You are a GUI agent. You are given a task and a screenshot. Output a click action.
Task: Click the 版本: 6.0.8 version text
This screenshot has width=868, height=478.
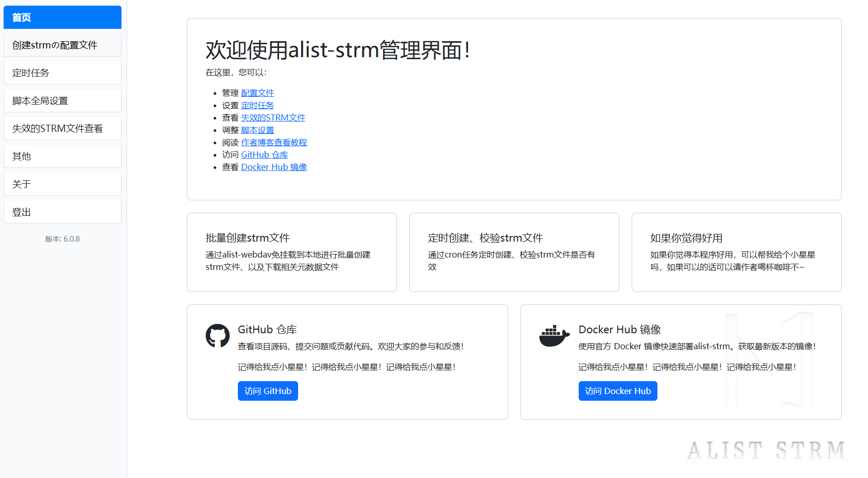pyautogui.click(x=62, y=239)
